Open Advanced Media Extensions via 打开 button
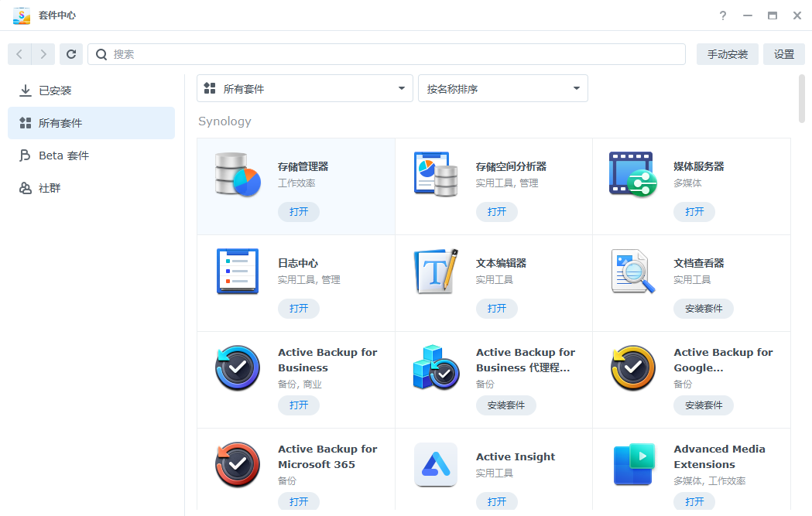Viewport: 812px width, 516px height. (694, 501)
